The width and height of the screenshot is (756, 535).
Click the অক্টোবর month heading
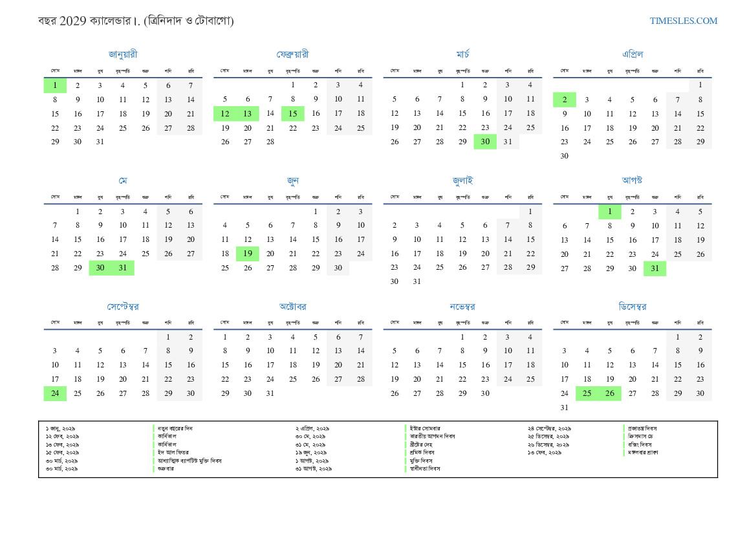(x=292, y=306)
